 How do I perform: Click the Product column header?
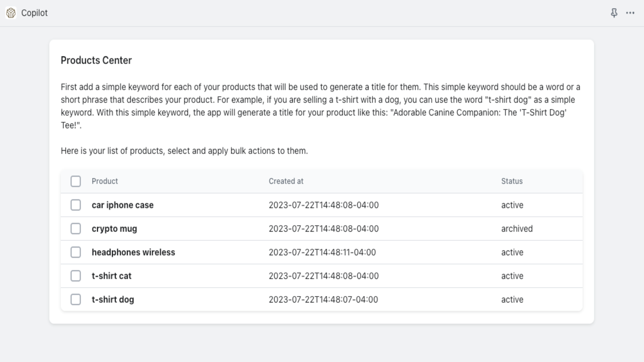tap(105, 181)
